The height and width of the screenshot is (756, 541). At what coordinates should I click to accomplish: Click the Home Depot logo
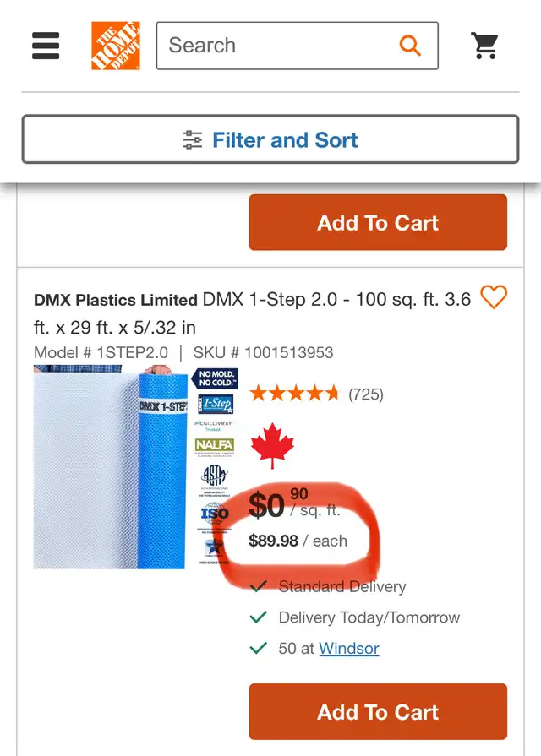pyautogui.click(x=116, y=46)
